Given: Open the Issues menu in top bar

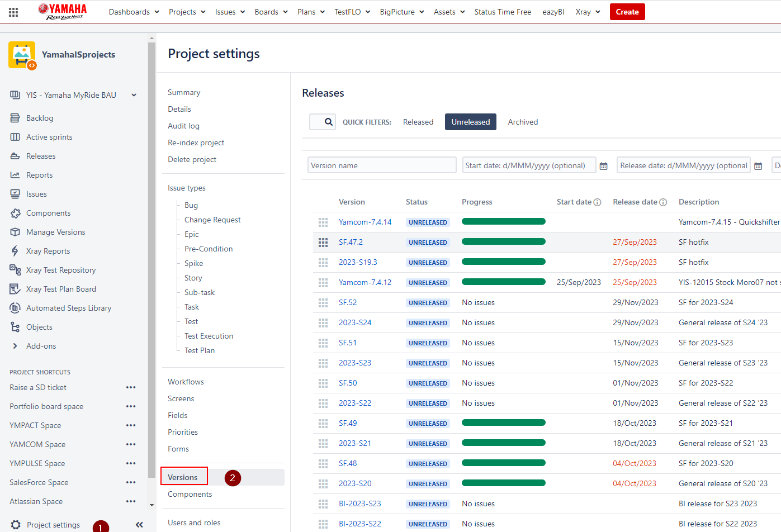Looking at the screenshot, I should (230, 12).
